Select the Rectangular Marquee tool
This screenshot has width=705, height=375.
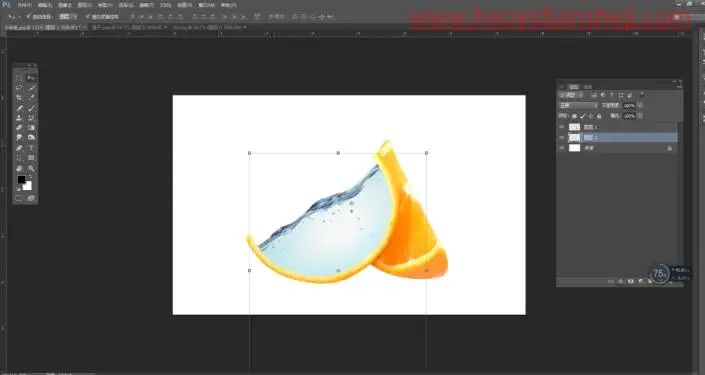click(x=19, y=78)
